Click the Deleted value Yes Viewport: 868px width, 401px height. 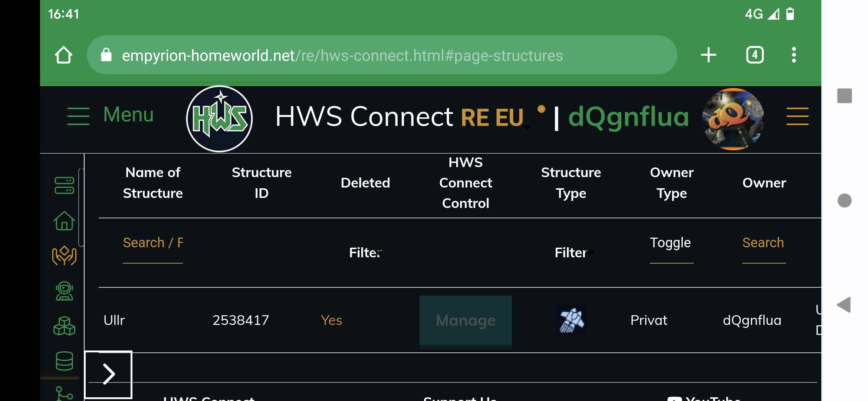click(x=331, y=320)
